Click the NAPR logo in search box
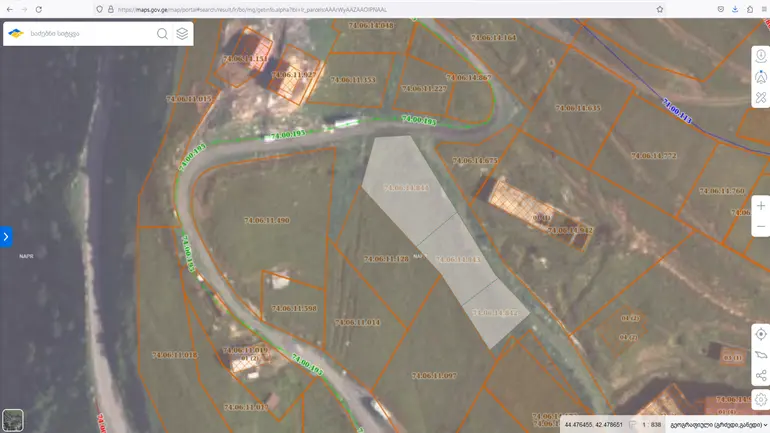The image size is (770, 433). coord(16,33)
